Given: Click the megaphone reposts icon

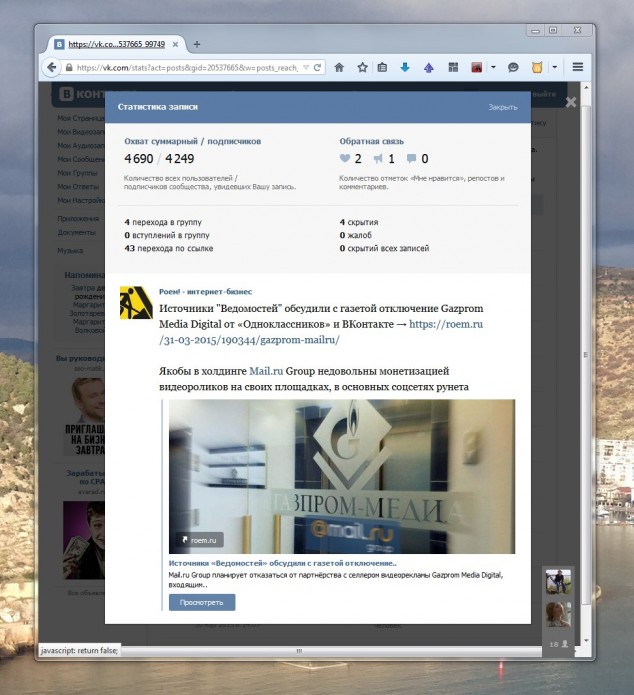Looking at the screenshot, I should click(378, 158).
